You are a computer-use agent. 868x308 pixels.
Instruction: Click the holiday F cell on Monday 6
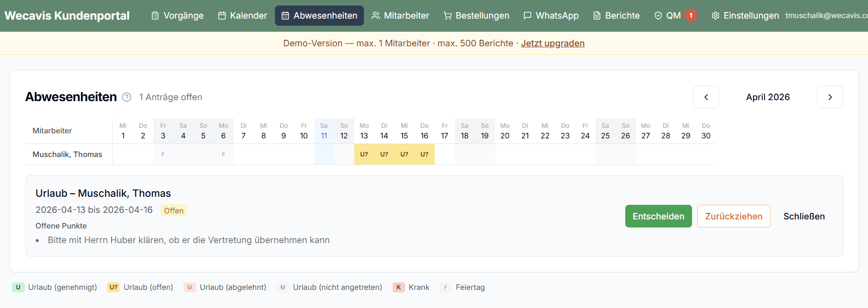pos(223,155)
